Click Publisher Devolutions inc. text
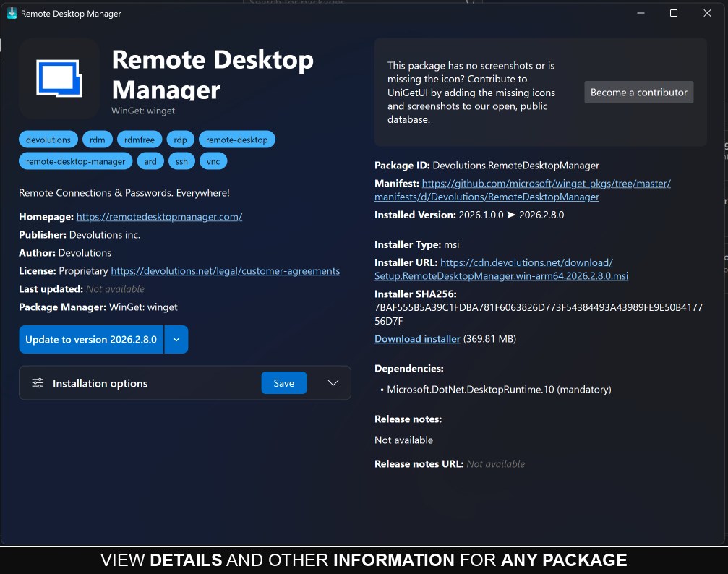Image resolution: width=728 pixels, height=574 pixels. pos(80,235)
